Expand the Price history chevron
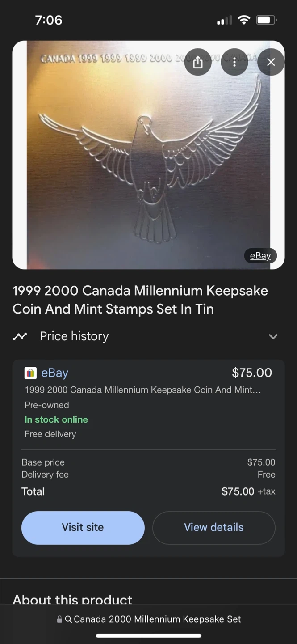Viewport: 297px width, 644px height. click(x=273, y=336)
